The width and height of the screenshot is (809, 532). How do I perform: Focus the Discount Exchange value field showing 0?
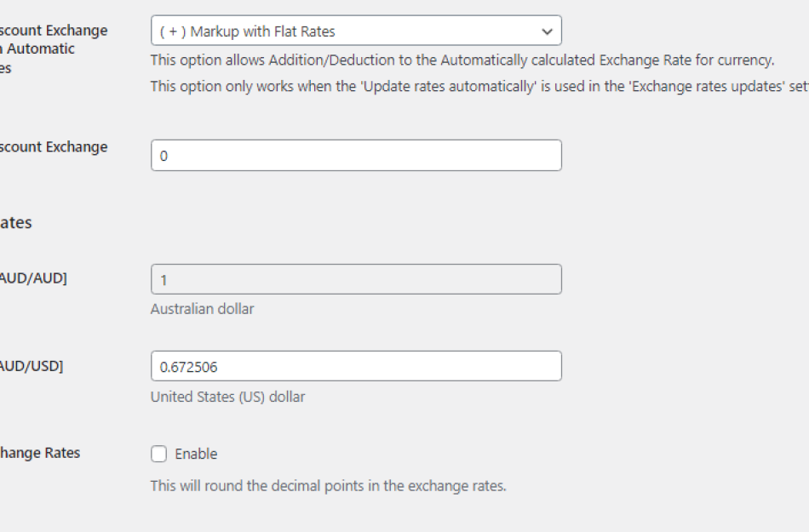356,155
